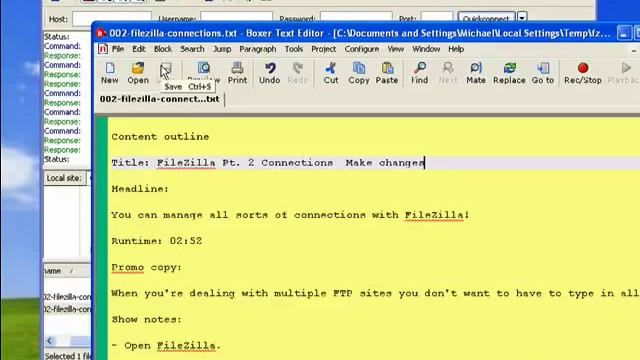
Task: Click the Copy toolbar icon
Action: point(359,73)
